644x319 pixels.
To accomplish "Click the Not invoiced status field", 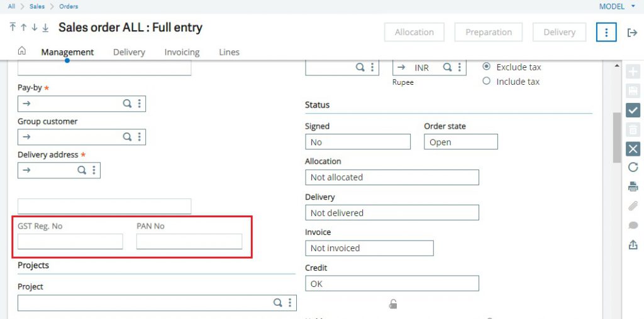I will click(x=369, y=248).
